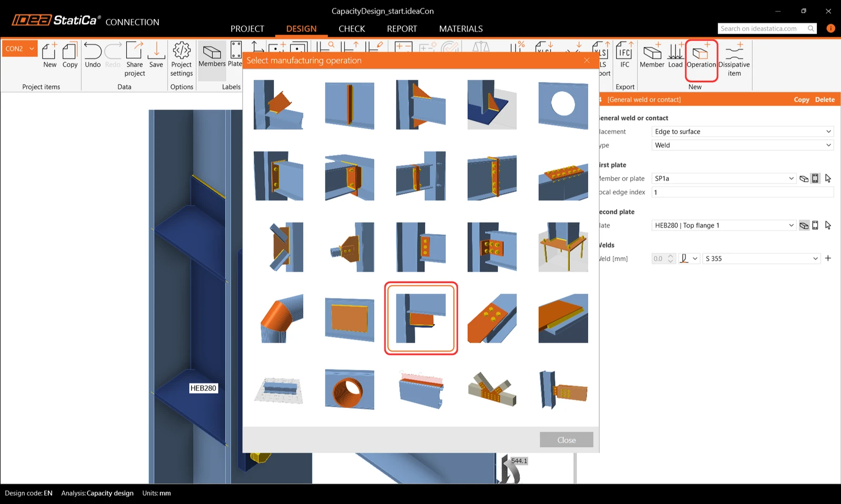Click Units: mm in status bar
The image size is (841, 504).
(x=157, y=493)
